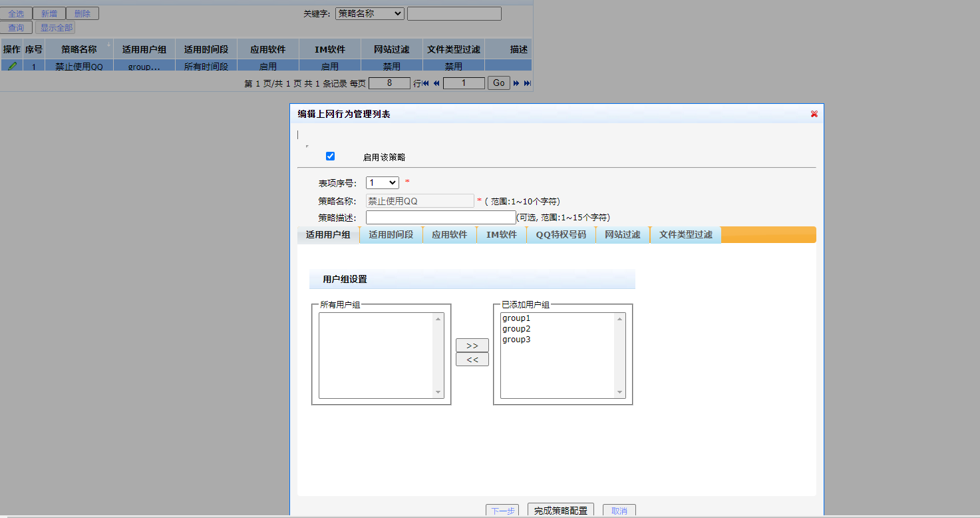This screenshot has height=518, width=980.
Task: Go to next page icon
Action: coord(516,83)
